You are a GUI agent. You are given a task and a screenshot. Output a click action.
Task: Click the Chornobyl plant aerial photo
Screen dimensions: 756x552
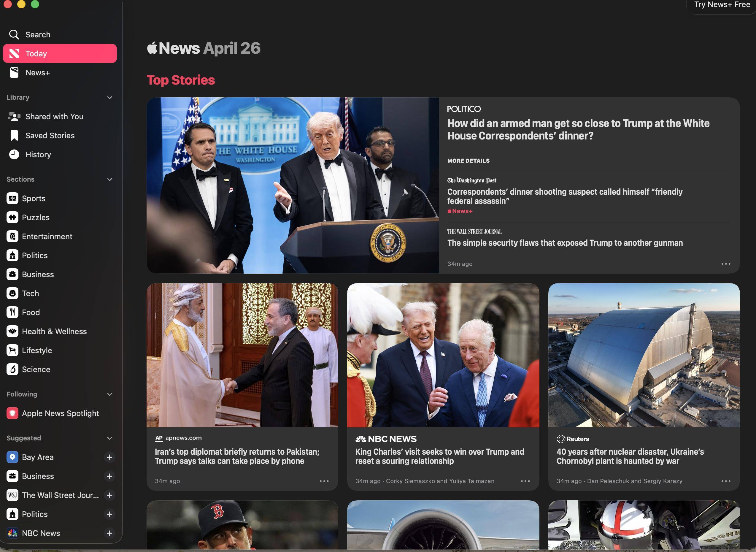tap(644, 355)
